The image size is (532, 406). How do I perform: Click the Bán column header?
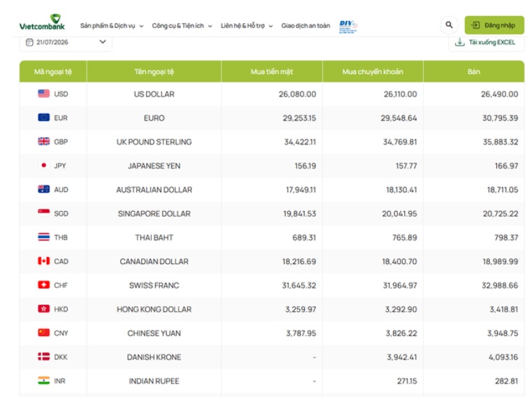pos(473,72)
